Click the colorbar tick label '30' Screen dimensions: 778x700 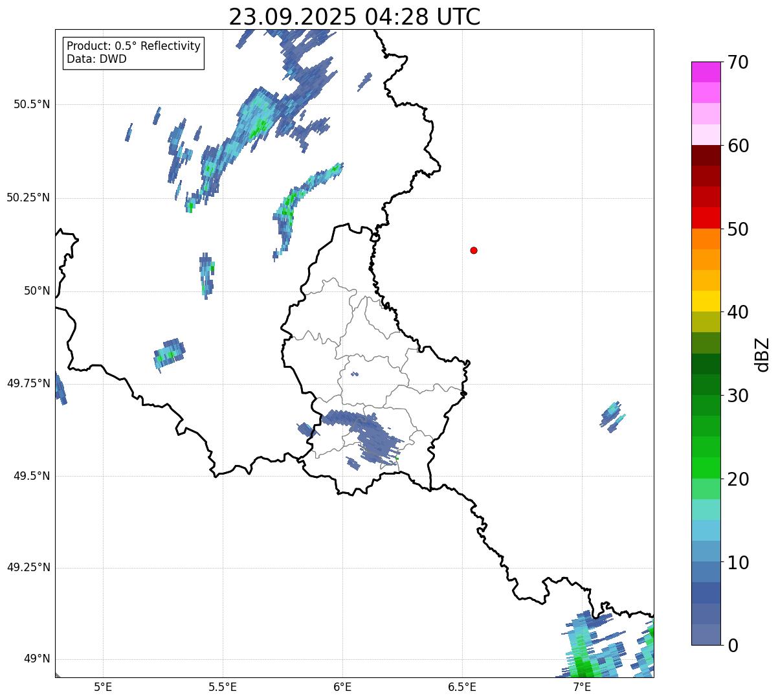[738, 396]
